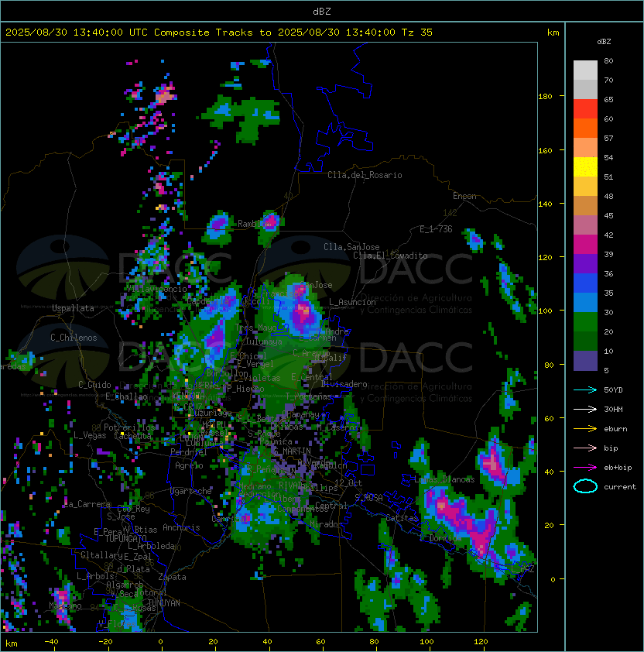Click the timestamp header '2025/08/30 13:40:00 UTC Composite'

tap(108, 33)
